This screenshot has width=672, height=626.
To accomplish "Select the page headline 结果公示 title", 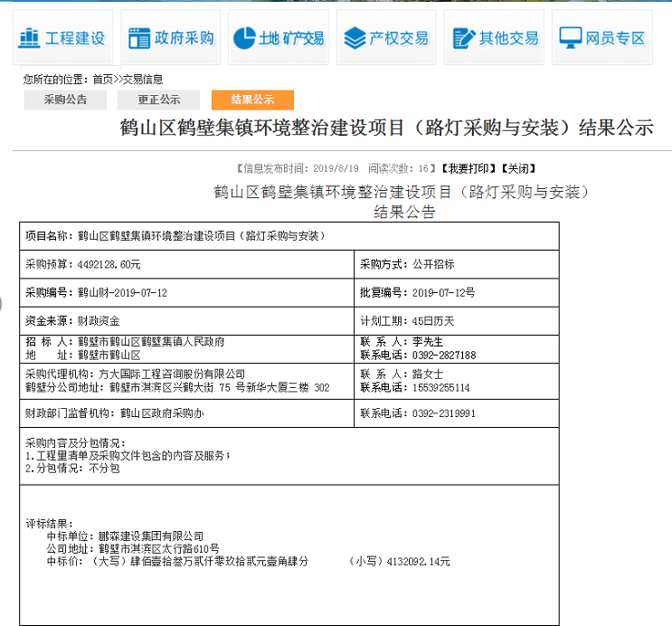I will coord(386,128).
